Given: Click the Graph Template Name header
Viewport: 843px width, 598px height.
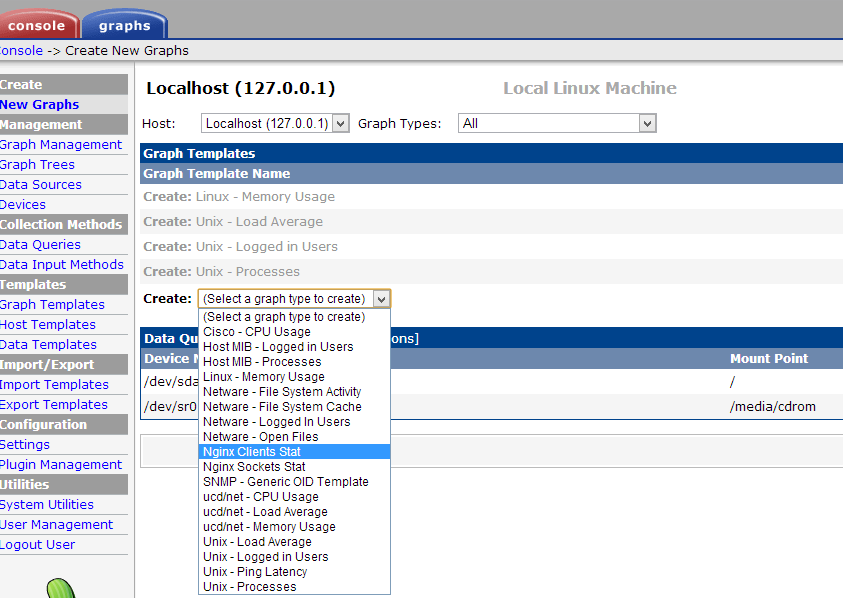Looking at the screenshot, I should (x=217, y=174).
